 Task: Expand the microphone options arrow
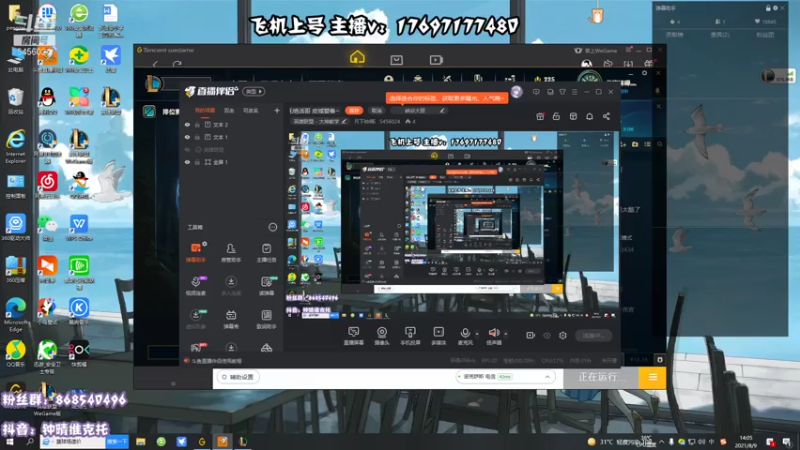(477, 334)
